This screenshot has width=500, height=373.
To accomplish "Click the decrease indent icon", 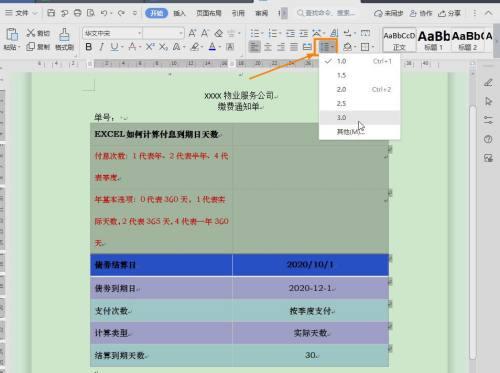I will [x=290, y=33].
